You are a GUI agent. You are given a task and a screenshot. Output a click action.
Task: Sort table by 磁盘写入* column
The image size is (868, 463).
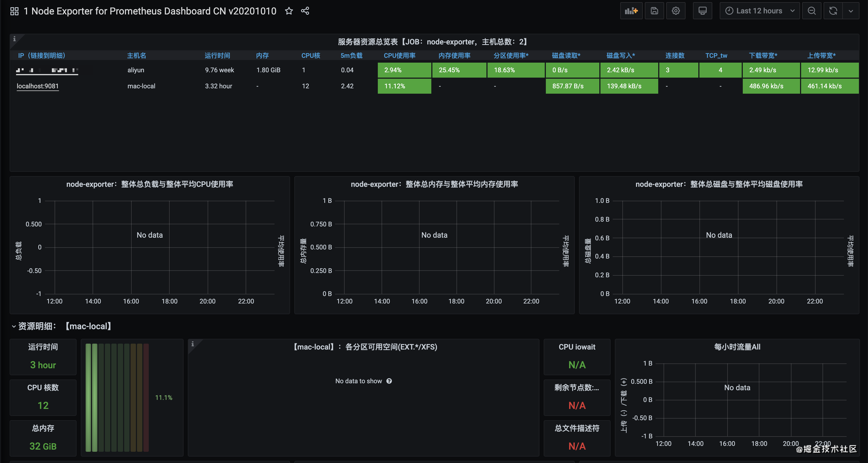point(621,56)
